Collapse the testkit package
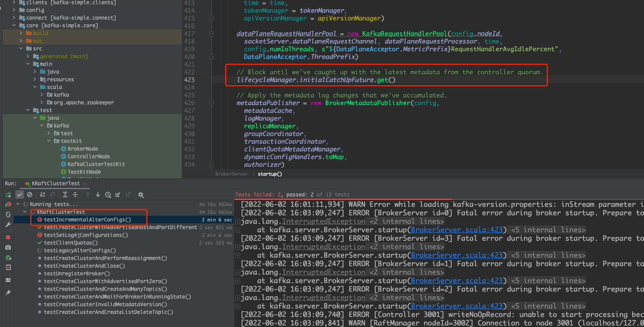This screenshot has height=327, width=644. tap(49, 141)
